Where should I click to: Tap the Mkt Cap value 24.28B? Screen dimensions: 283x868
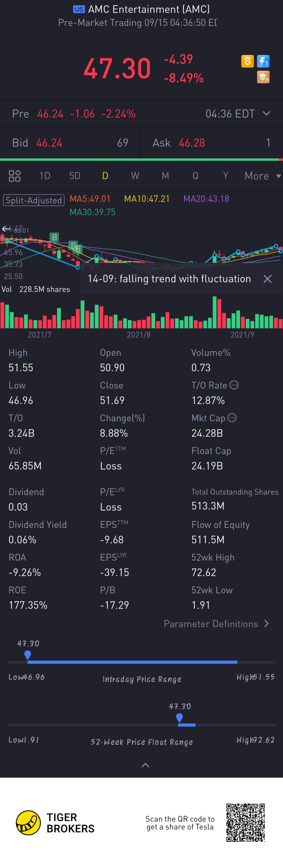coord(207,433)
